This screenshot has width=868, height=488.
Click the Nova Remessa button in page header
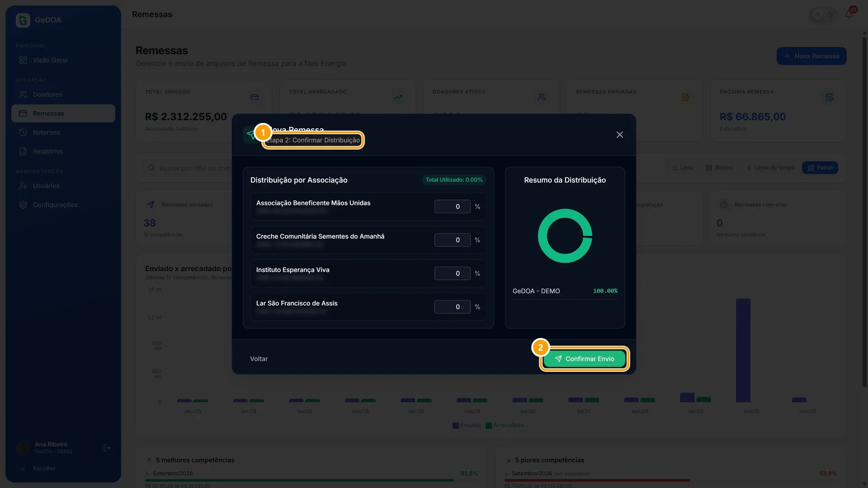[x=811, y=56]
